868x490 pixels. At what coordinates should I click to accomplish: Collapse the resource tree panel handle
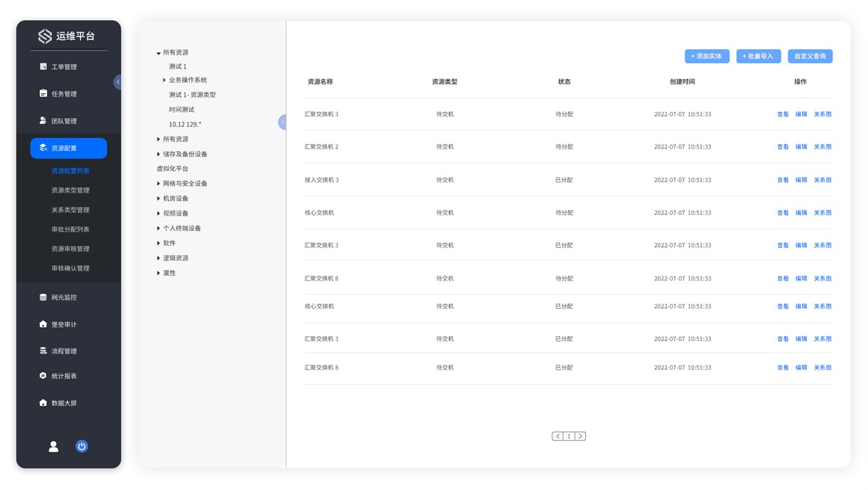point(282,122)
